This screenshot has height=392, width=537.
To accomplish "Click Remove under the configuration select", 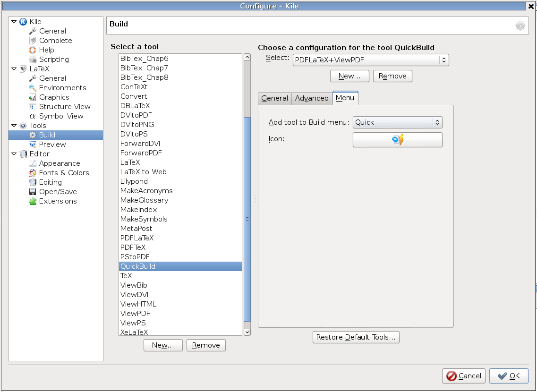I will (x=392, y=76).
